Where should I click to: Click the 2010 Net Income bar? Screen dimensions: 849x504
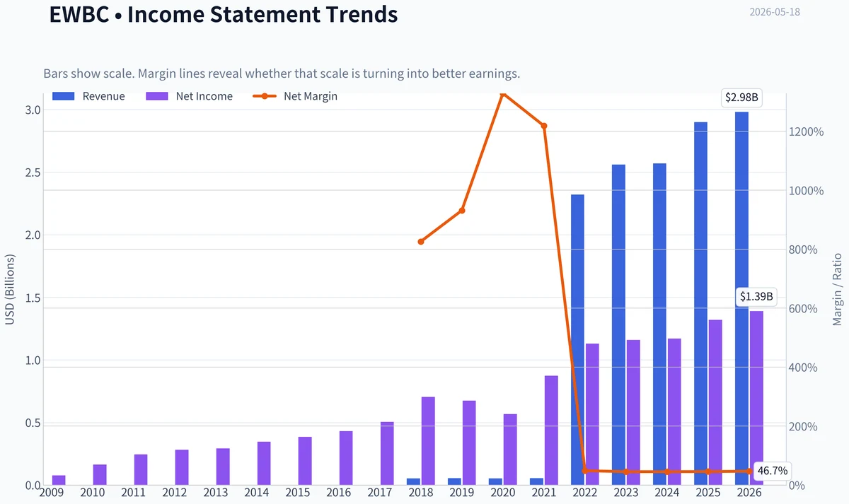[x=100, y=475]
